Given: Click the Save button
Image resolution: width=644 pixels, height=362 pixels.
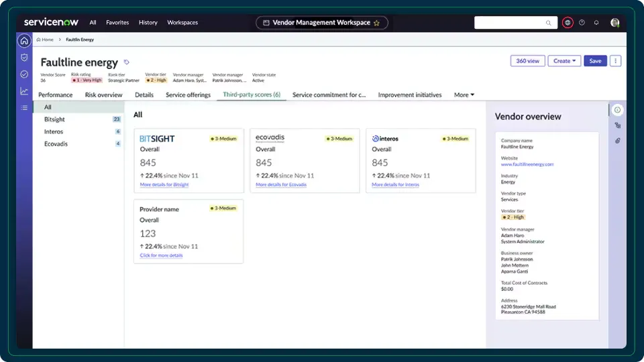Looking at the screenshot, I should [x=595, y=61].
